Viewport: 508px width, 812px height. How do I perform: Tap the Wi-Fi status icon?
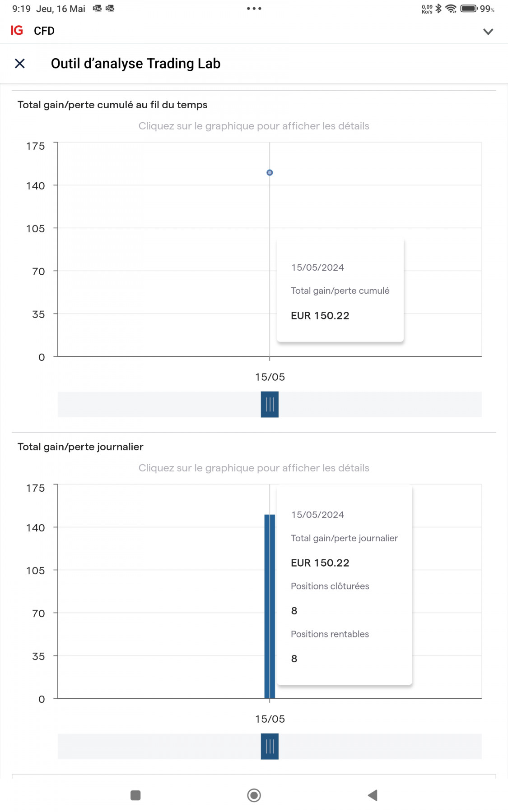[451, 9]
